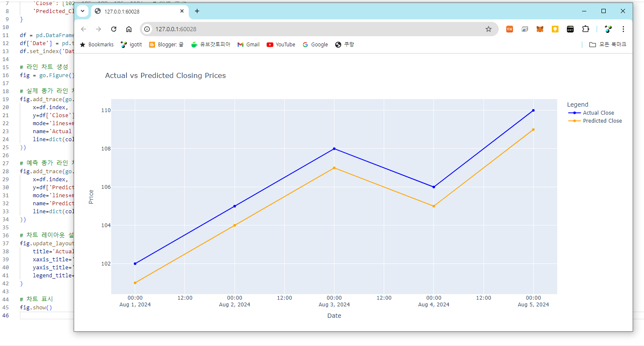Open the igotit bookmark

pos(131,45)
